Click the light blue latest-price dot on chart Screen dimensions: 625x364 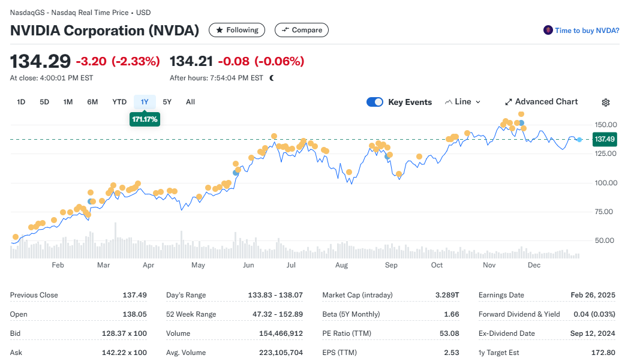[x=579, y=140]
